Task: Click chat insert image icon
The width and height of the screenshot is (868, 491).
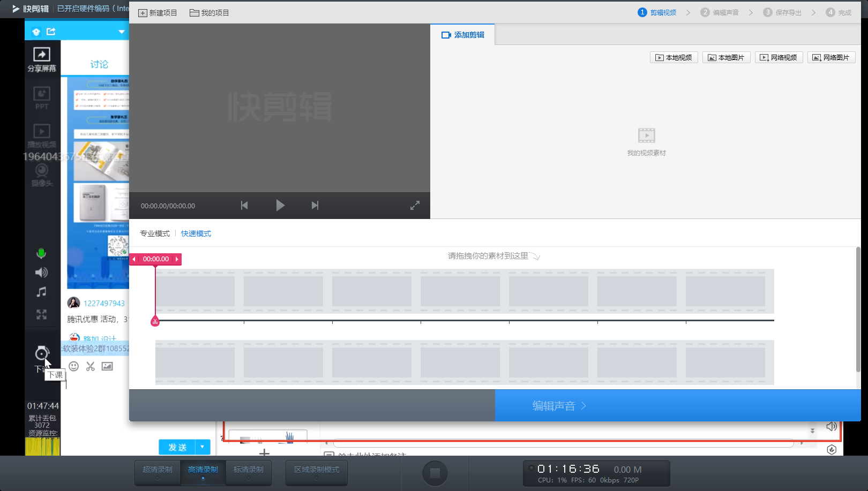Action: point(107,366)
